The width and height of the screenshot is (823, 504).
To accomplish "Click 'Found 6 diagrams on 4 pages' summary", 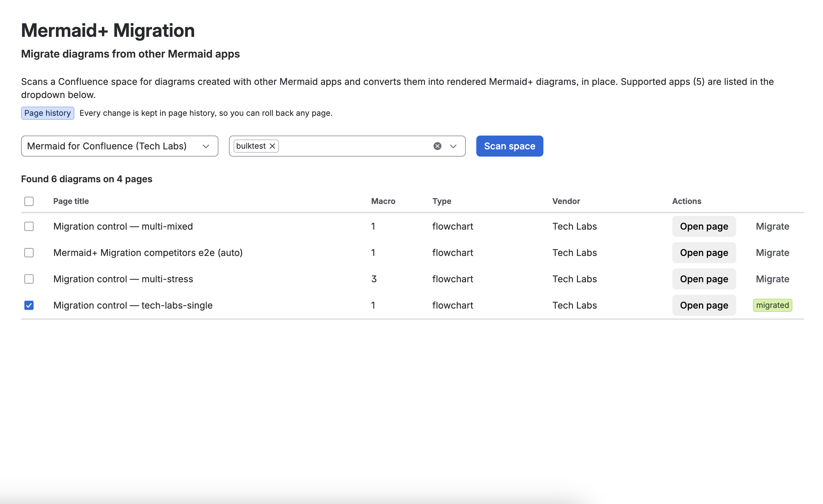I will click(x=87, y=179).
